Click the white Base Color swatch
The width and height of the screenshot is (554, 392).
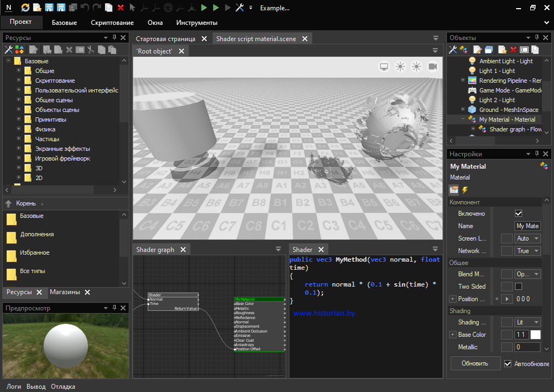(x=535, y=335)
